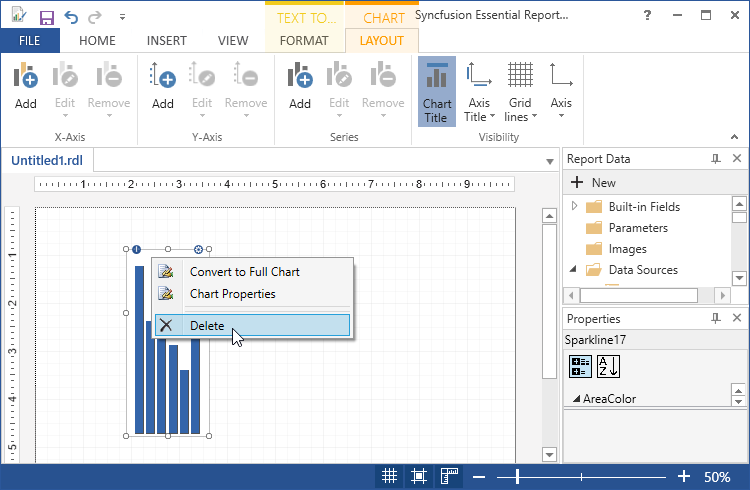The image size is (750, 490).
Task: Add a new Y-Axis
Action: pyautogui.click(x=163, y=86)
